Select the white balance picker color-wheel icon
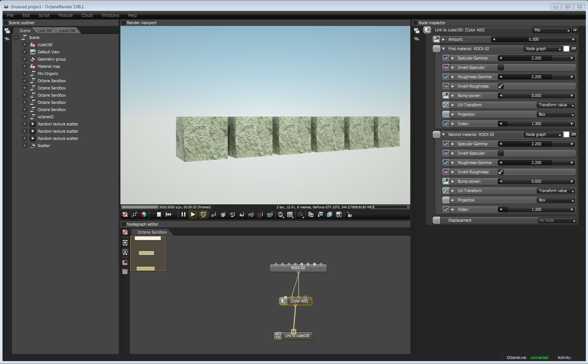 click(x=223, y=215)
